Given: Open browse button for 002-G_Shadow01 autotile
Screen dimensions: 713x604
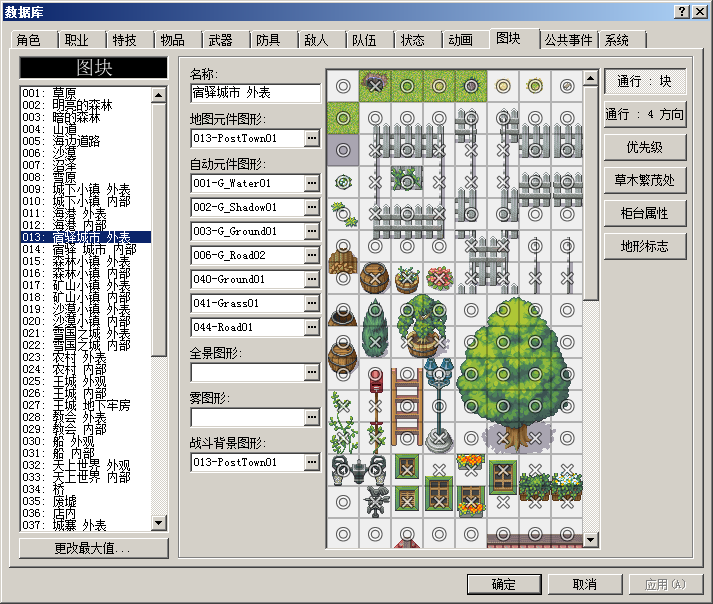Looking at the screenshot, I should (x=312, y=207).
